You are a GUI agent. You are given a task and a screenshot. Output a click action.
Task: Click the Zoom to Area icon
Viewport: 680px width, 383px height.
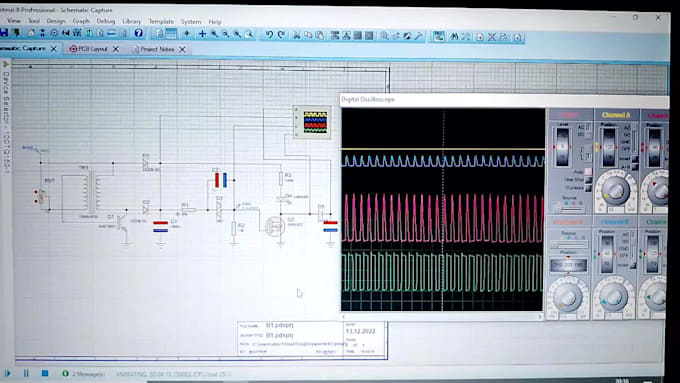(x=249, y=34)
